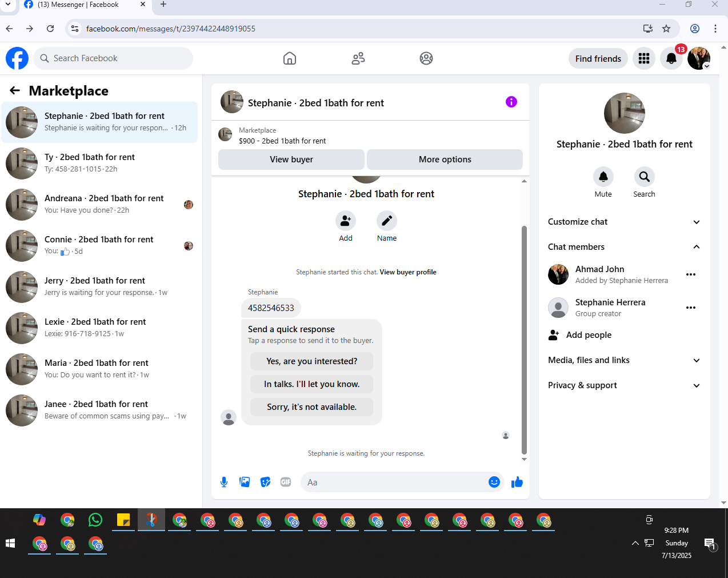
Task: Open the View buyer profile link
Action: click(408, 272)
